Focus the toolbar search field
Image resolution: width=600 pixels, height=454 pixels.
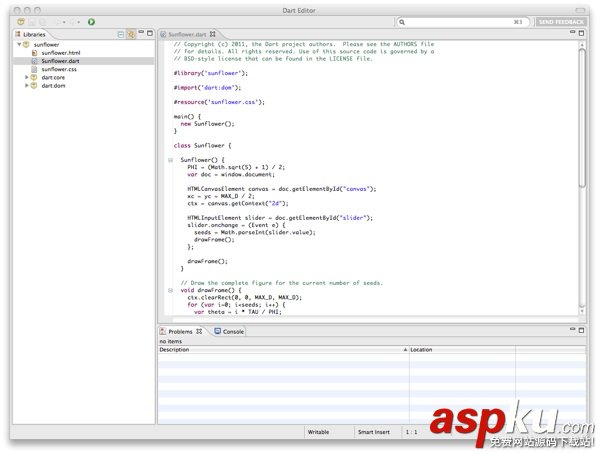[x=463, y=22]
